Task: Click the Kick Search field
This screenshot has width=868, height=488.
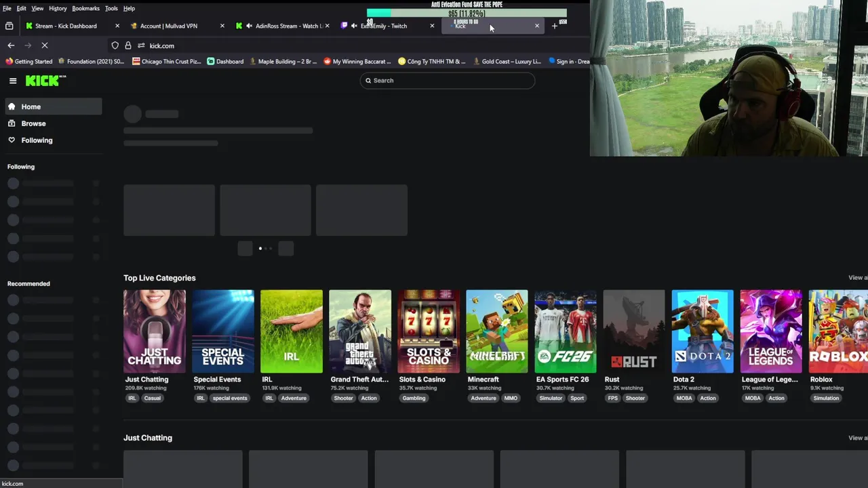Action: point(448,81)
